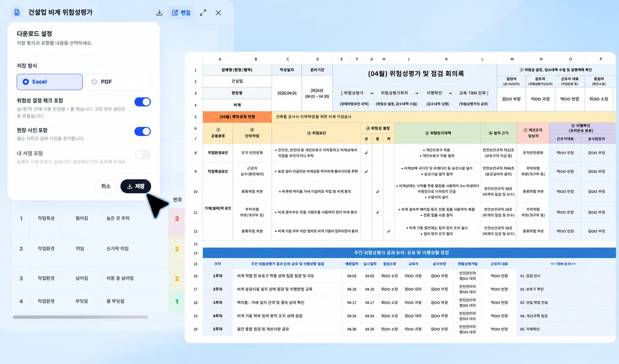The width and height of the screenshot is (619, 364).
Task: Click the 취소 cancel button
Action: pyautogui.click(x=106, y=186)
